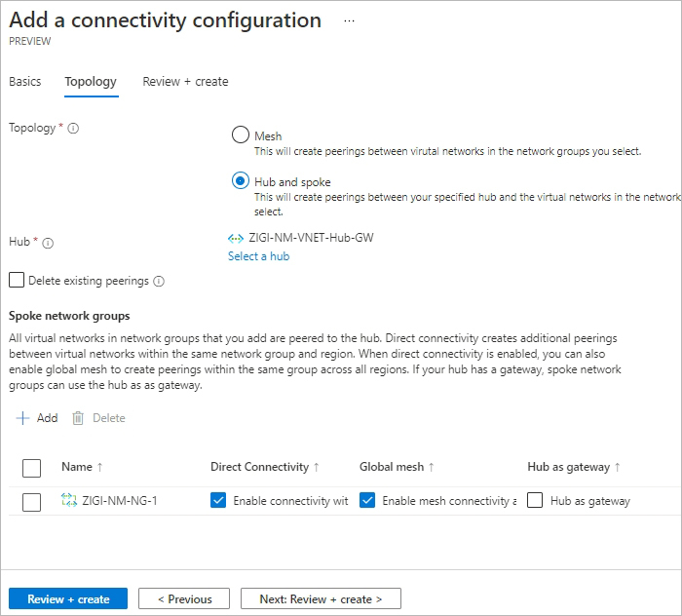
Task: Uncheck Direct Connectivity for ZIGI-NM-NG-1
Action: coord(218,500)
